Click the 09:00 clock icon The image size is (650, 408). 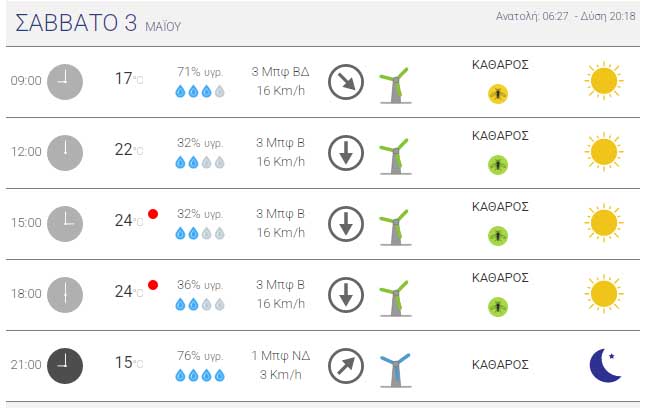tap(65, 82)
